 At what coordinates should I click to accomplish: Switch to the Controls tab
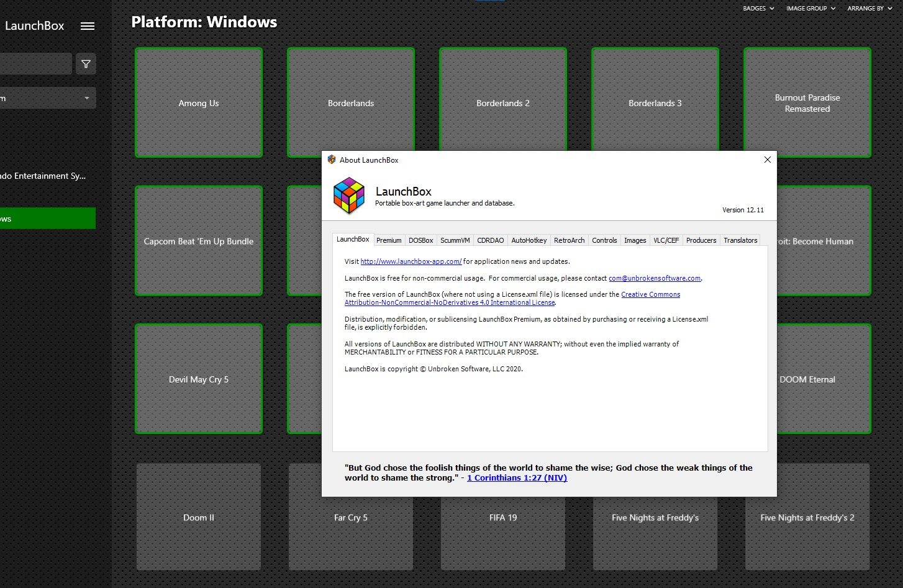point(604,240)
